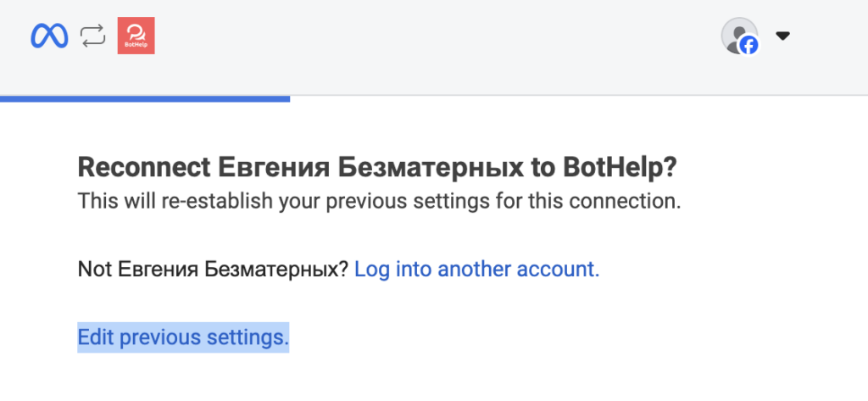Click the word "another" in the login link

point(479,270)
